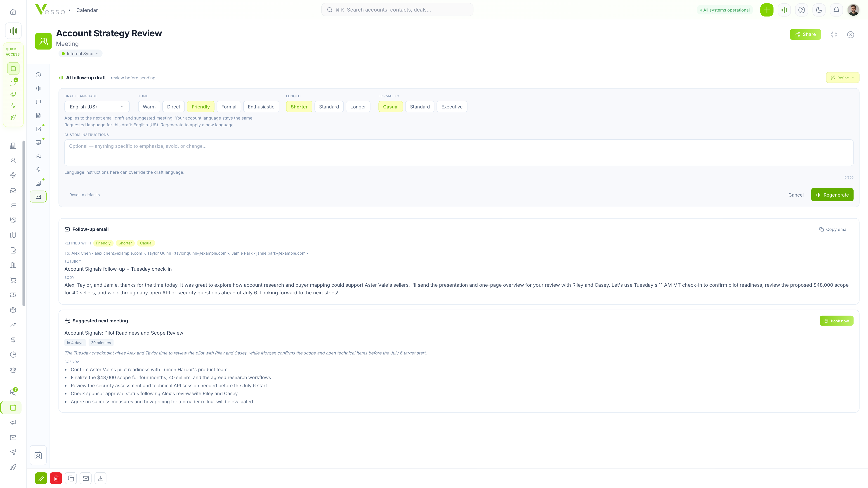868x488 pixels.
Task: Open the microphone recording section icon
Action: (38, 169)
